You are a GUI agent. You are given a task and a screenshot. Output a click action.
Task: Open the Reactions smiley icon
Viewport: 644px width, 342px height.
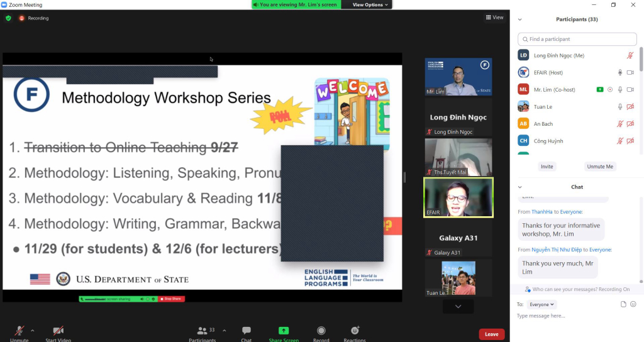tap(355, 330)
